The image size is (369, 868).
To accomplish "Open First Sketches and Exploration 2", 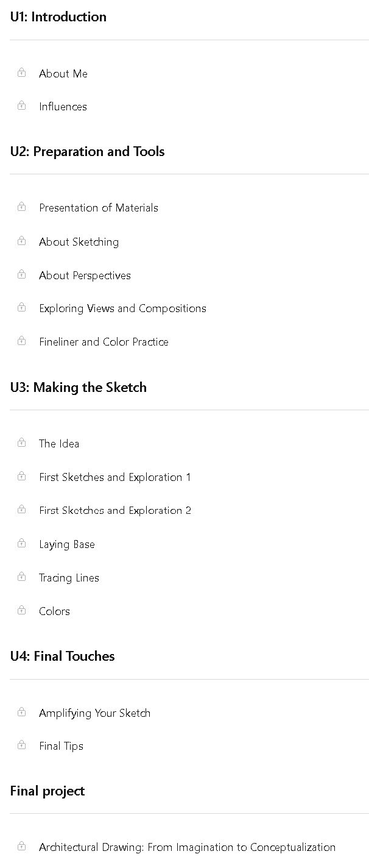I will [x=115, y=511].
